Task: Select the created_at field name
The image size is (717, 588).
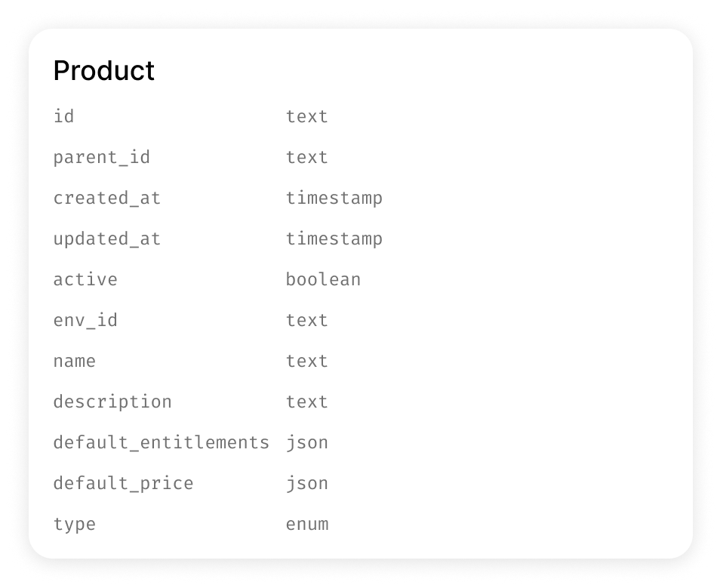Action: (106, 198)
